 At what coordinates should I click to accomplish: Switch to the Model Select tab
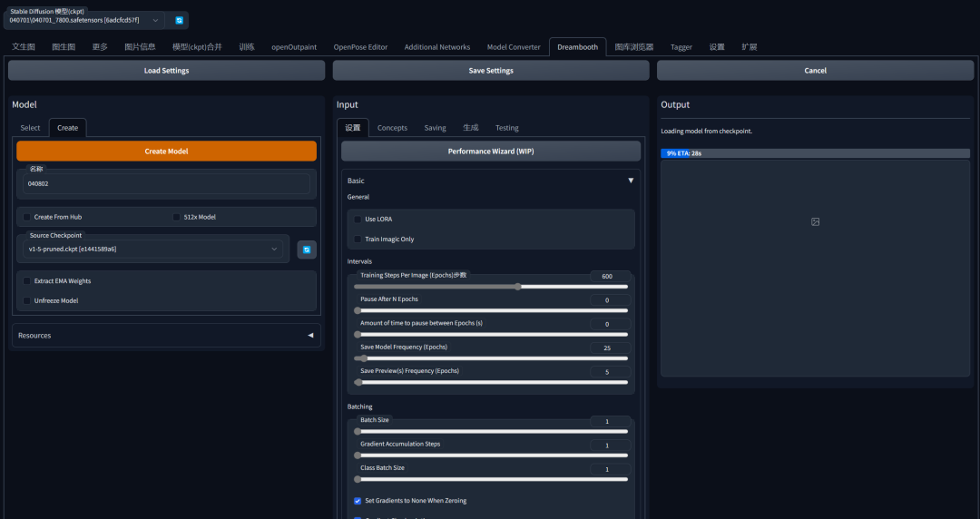[x=30, y=128]
